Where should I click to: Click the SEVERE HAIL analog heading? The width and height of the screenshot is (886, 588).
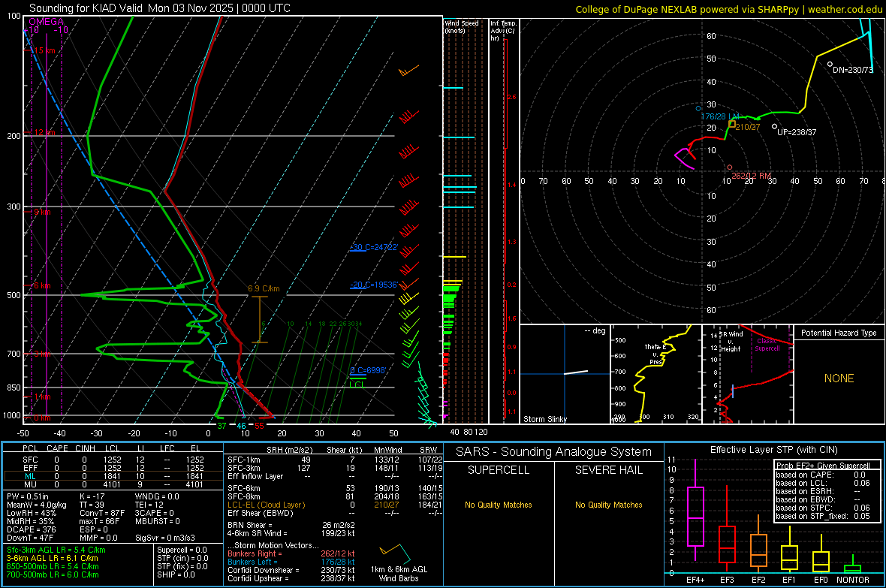coord(608,470)
